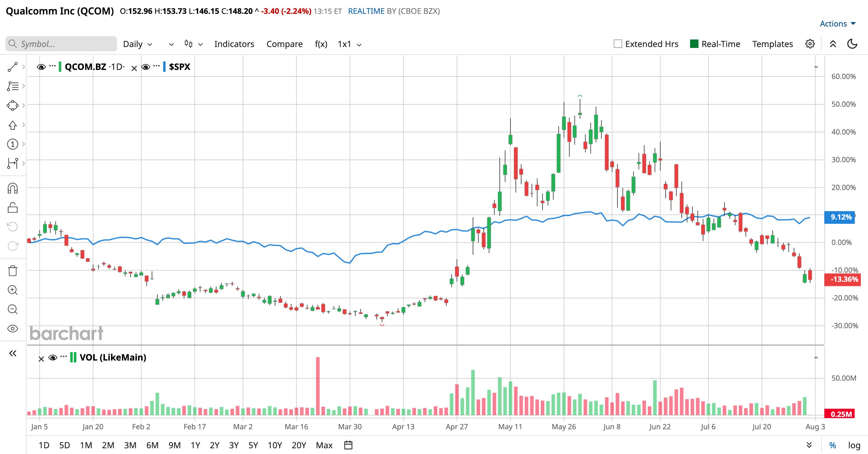Open QCOM.BZ series options menu
The height and width of the screenshot is (454, 868).
point(52,66)
